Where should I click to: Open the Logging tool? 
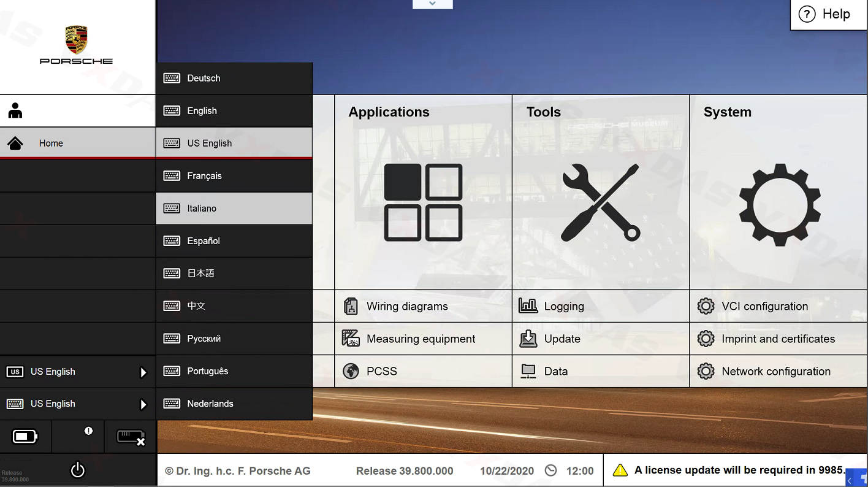(563, 306)
